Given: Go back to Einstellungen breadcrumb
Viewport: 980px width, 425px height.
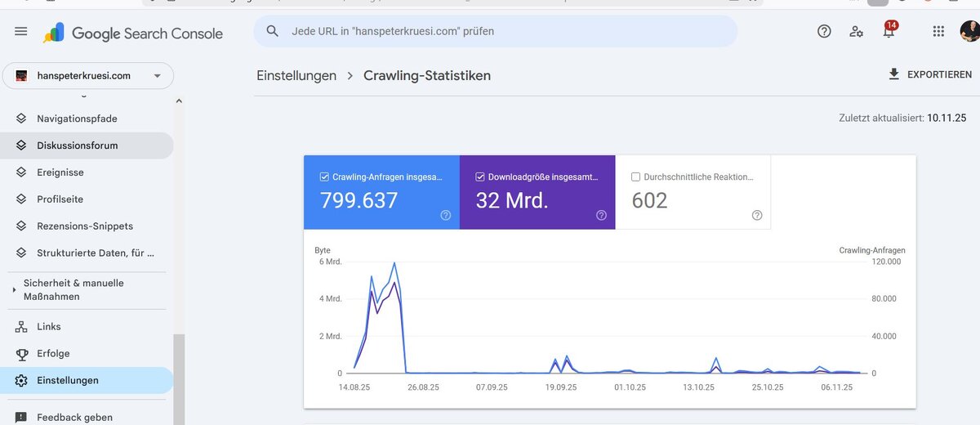Looking at the screenshot, I should coord(296,75).
